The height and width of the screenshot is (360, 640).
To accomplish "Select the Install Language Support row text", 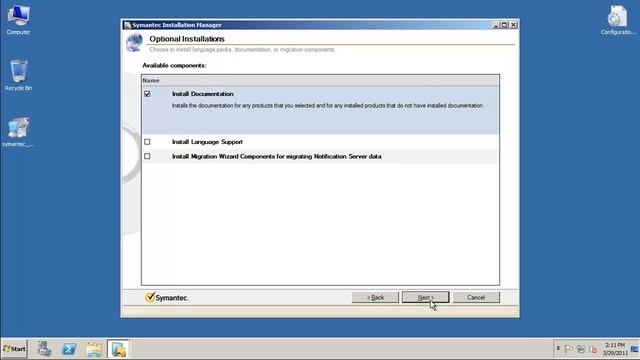I will [x=207, y=142].
